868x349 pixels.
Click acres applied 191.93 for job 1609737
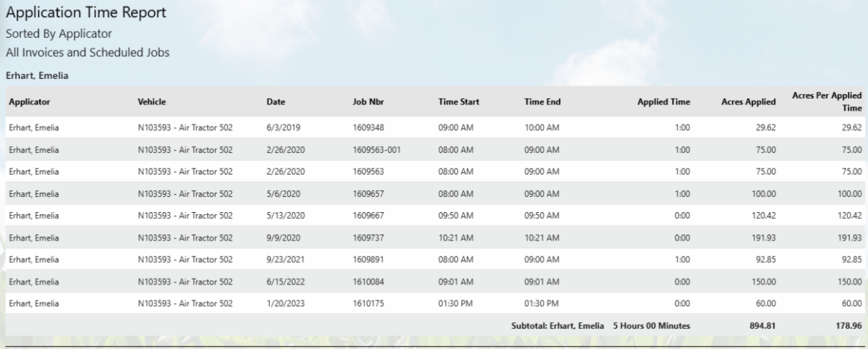pyautogui.click(x=764, y=237)
